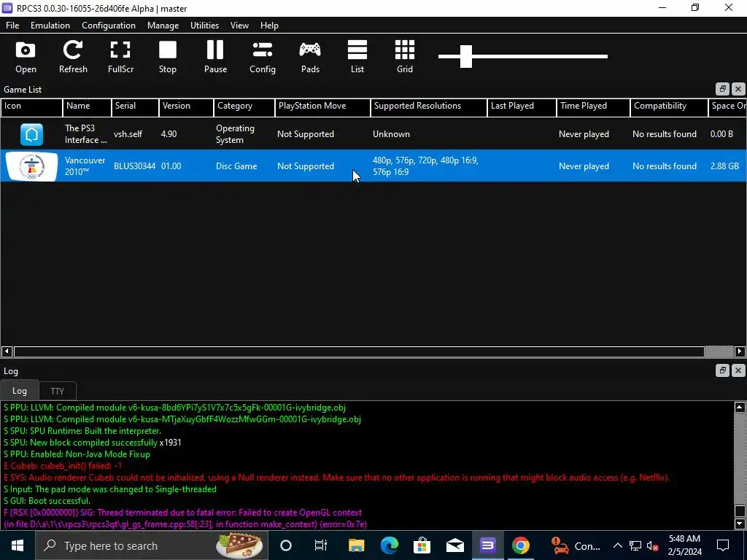This screenshot has width=747, height=560.
Task: Open the File menu
Action: (x=12, y=26)
